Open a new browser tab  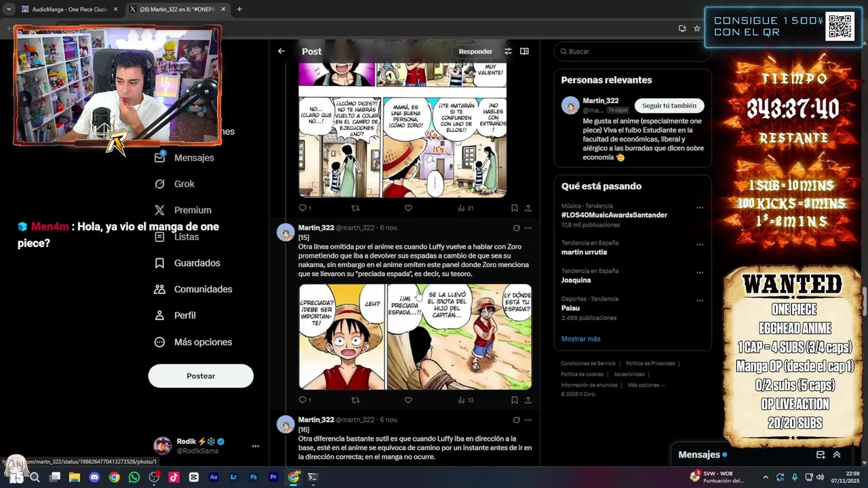(239, 9)
